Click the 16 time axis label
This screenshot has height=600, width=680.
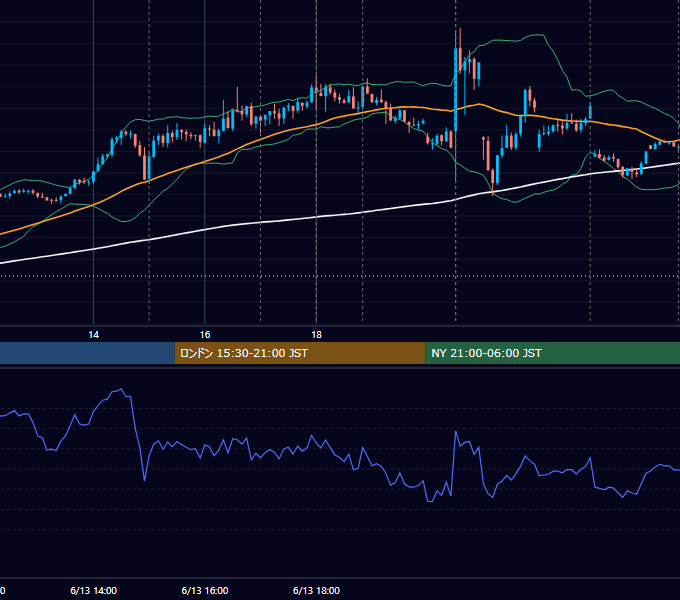point(205,335)
